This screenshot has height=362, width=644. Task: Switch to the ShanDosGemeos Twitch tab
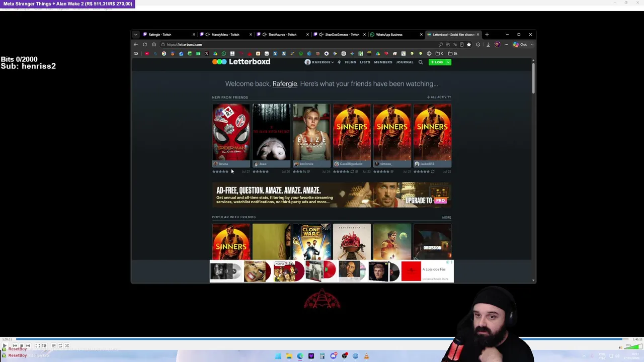(x=339, y=35)
